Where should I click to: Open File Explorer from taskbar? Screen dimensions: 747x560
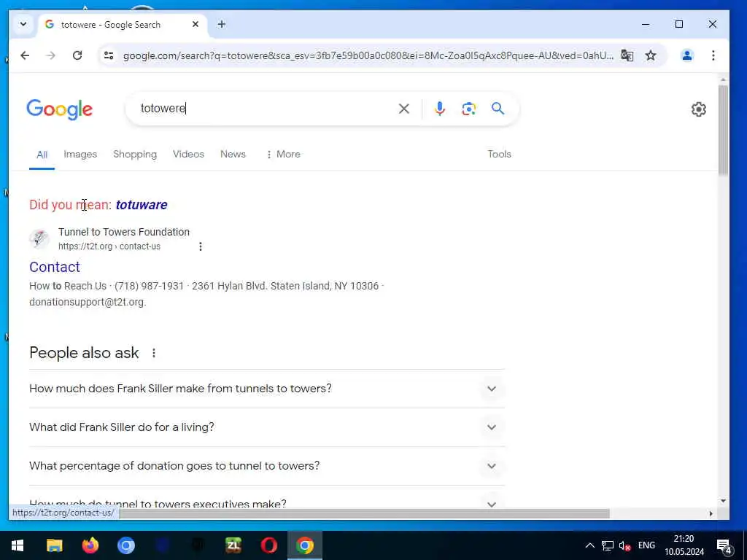[54, 545]
